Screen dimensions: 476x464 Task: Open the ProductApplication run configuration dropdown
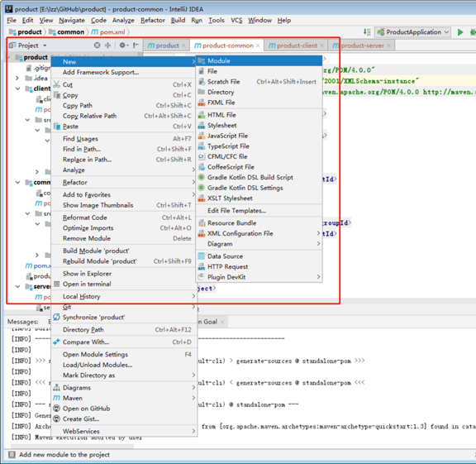coord(412,32)
